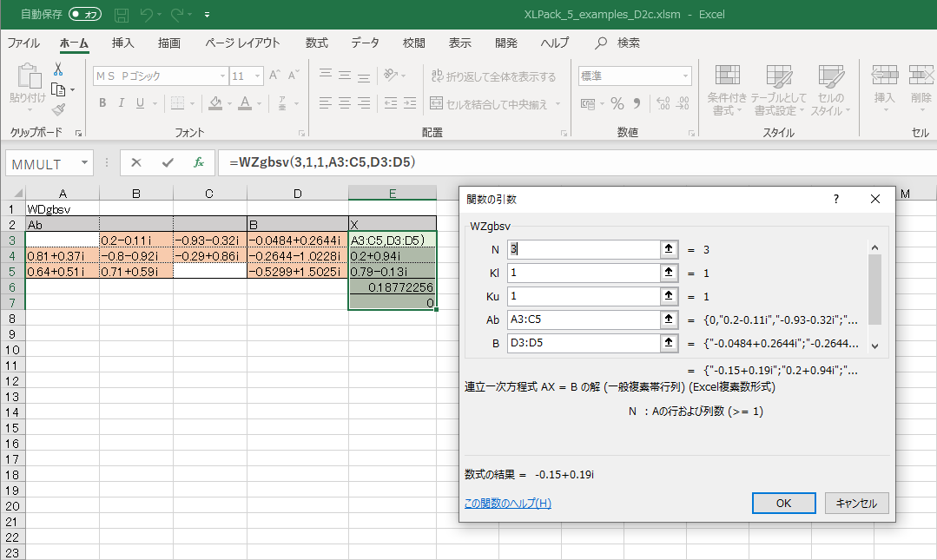The width and height of the screenshot is (937, 560).
Task: Click the Format Painter brush icon
Action: (x=58, y=109)
